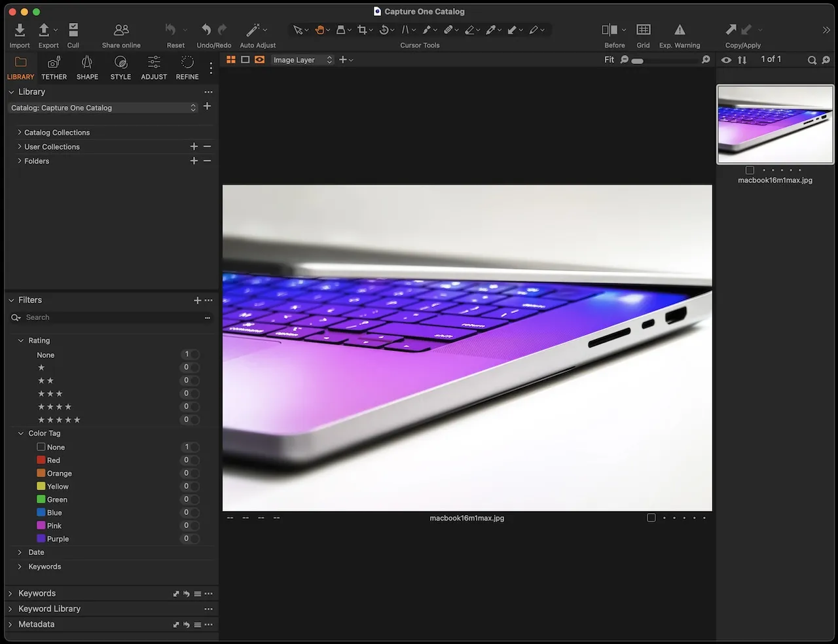
Task: Toggle the Exposure Warning overlay
Action: click(680, 29)
